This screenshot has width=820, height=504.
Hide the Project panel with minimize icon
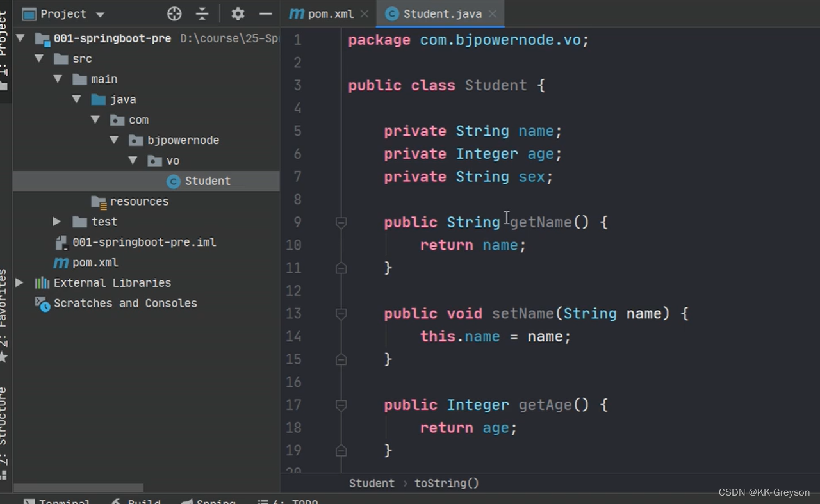coord(265,13)
